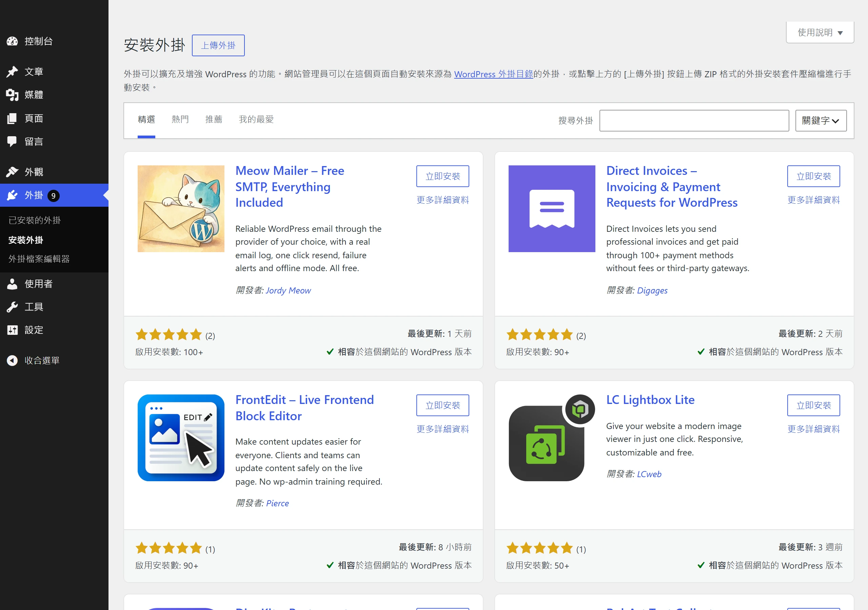Open the 頁面 menu item
Screen dimensions: 868x610
(x=54, y=118)
